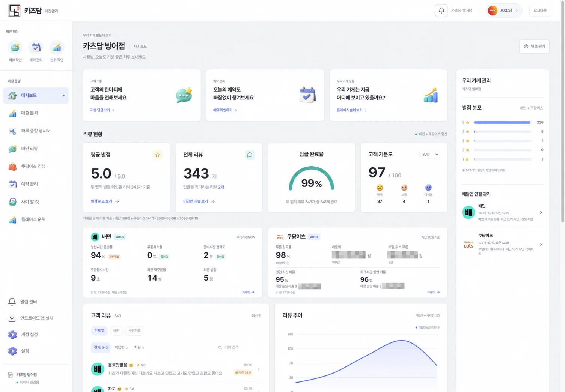Select the 차단 review tab
Viewport: 565px width, 392px height.
(139, 348)
